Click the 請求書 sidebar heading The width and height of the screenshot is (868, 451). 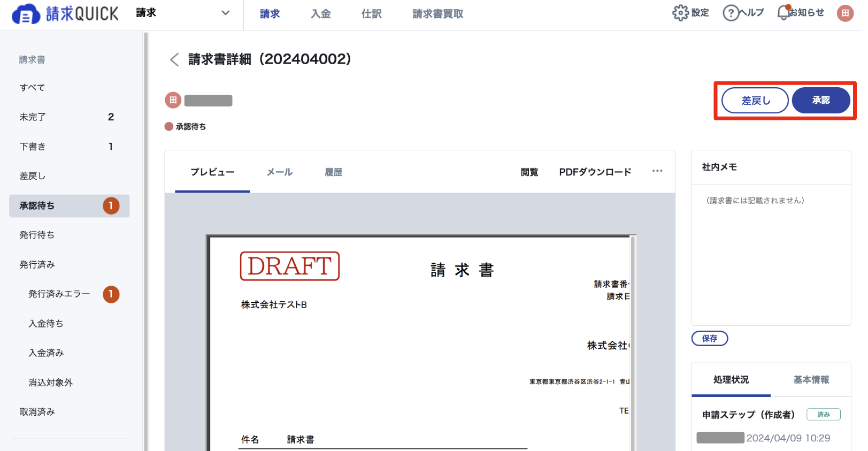click(x=32, y=60)
